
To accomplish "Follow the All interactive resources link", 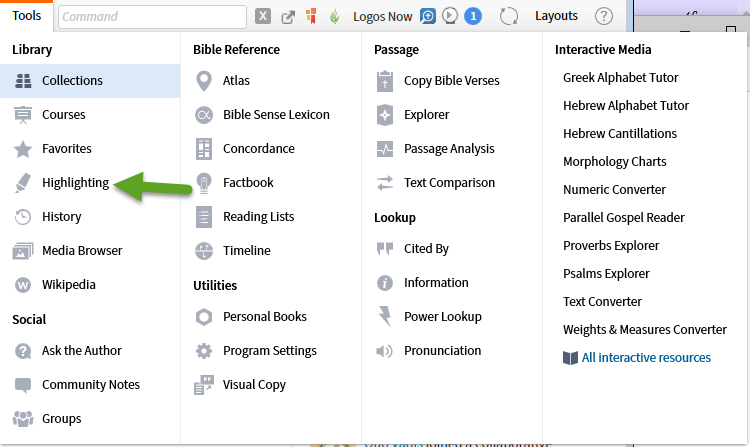I will click(646, 358).
